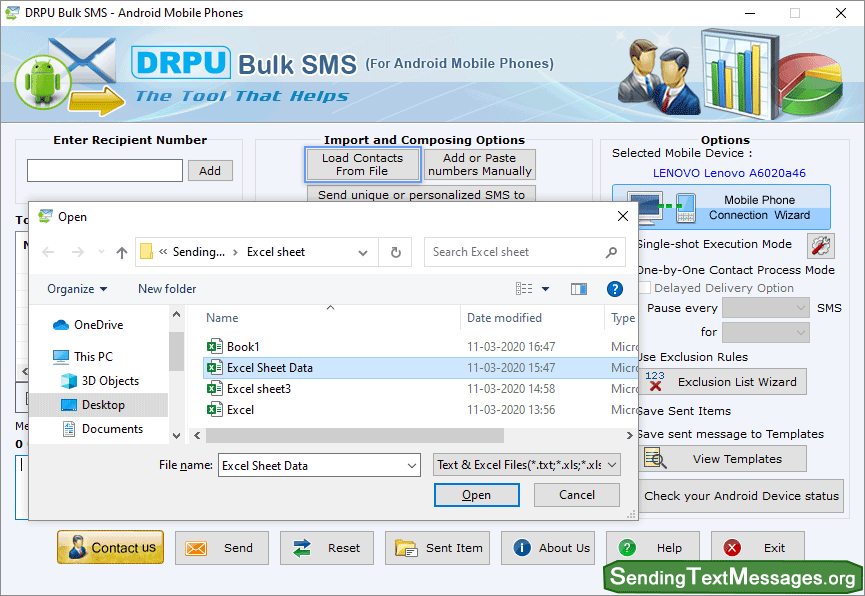Open recent locations dropdown arrow

pos(101,252)
